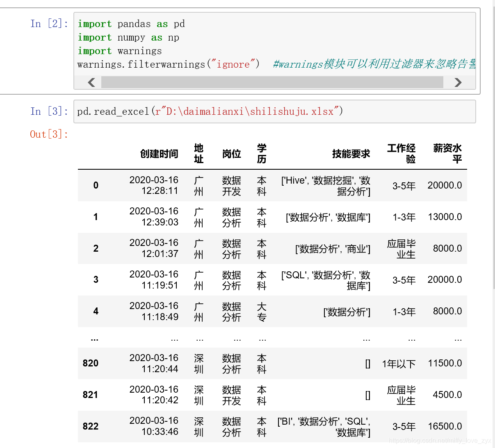Click the ['Hive', '数据挖掘', '数据分析'] cell
This screenshot has width=495, height=448.
[x=326, y=186]
